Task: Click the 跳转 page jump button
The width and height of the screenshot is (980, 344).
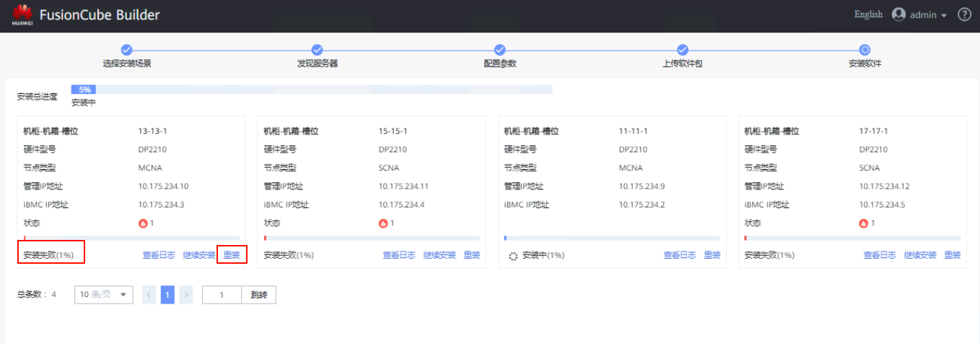Action: (258, 295)
